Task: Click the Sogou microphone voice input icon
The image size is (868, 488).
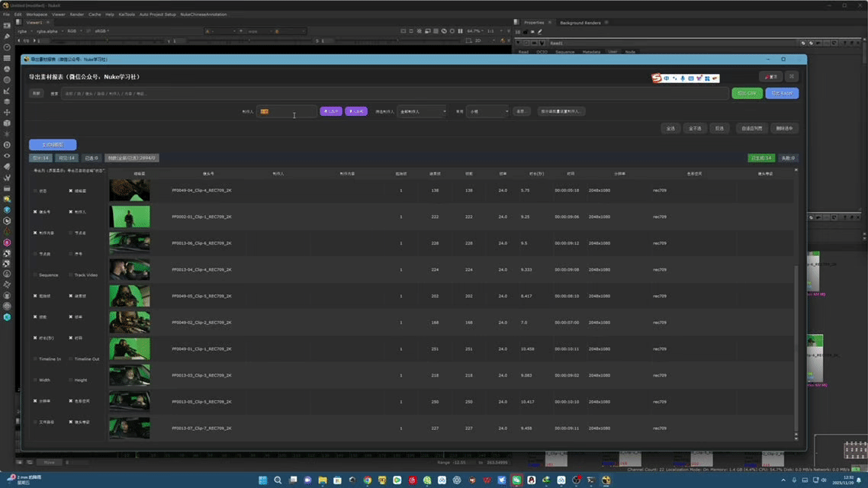Action: [x=683, y=79]
